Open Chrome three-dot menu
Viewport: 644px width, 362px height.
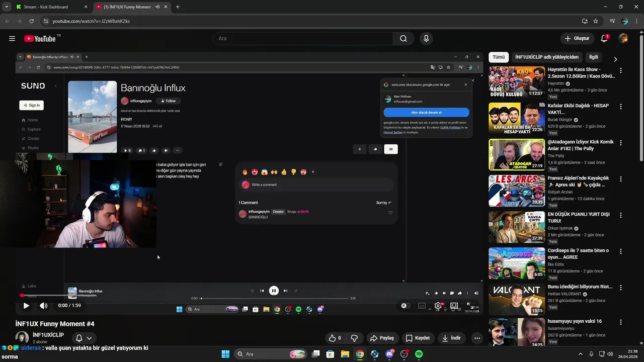pyautogui.click(x=636, y=21)
